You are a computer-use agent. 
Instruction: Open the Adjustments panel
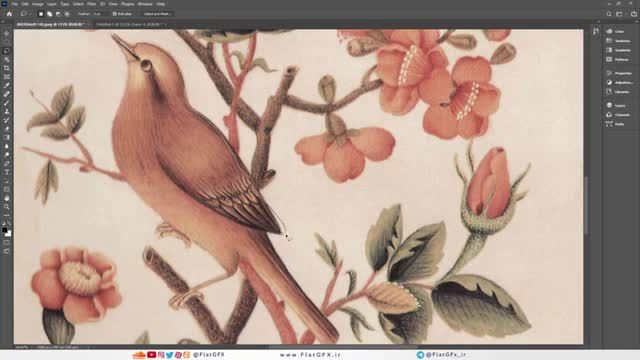coord(620,82)
